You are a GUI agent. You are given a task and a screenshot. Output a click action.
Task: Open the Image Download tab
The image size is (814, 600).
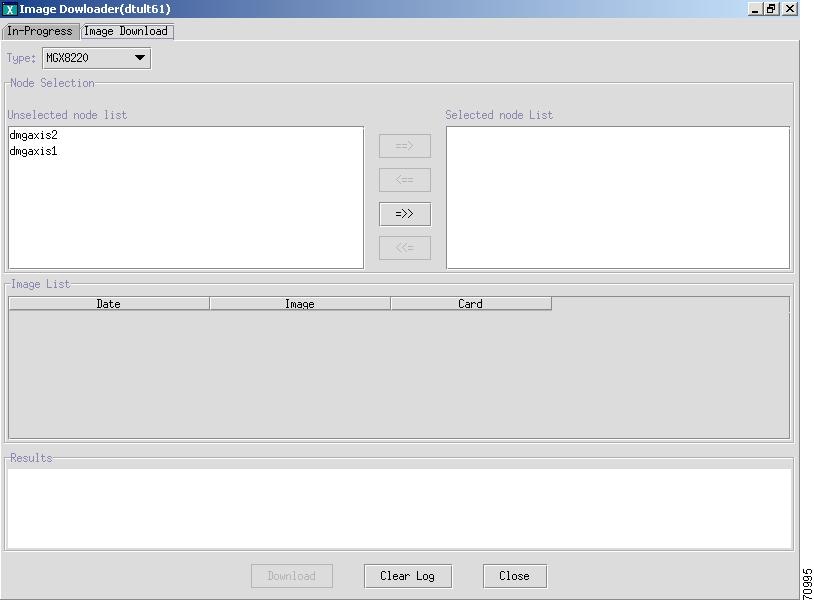pyautogui.click(x=126, y=31)
